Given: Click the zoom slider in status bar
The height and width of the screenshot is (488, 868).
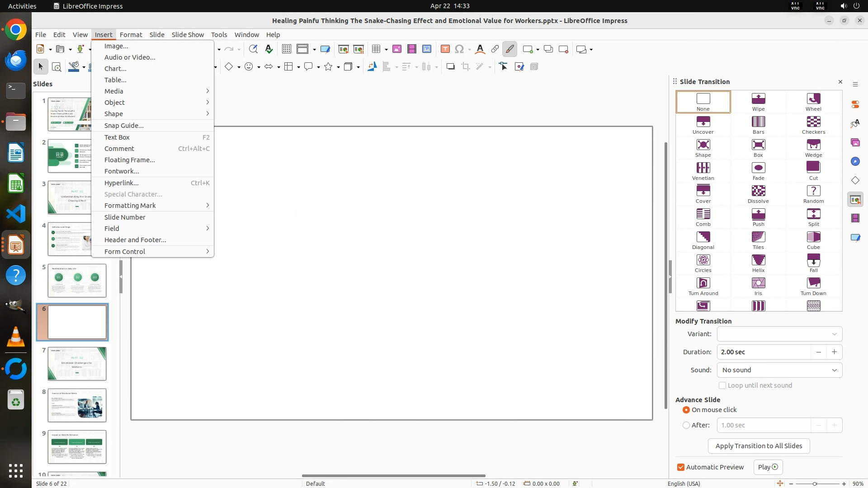Looking at the screenshot, I should click(x=815, y=483).
